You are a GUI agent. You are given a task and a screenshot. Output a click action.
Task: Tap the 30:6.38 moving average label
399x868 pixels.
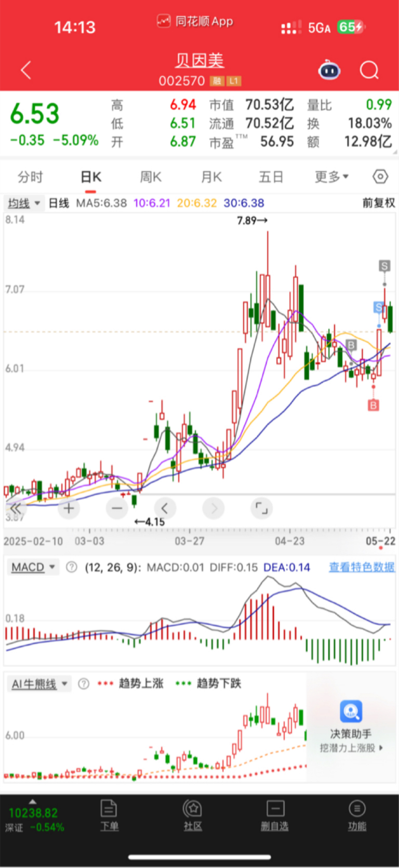point(244,203)
